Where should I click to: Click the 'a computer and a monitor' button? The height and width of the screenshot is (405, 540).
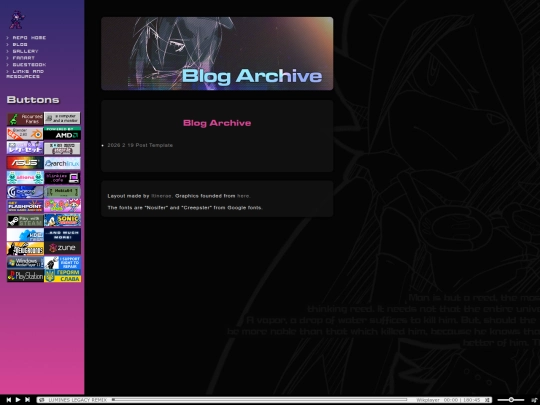coord(62,118)
